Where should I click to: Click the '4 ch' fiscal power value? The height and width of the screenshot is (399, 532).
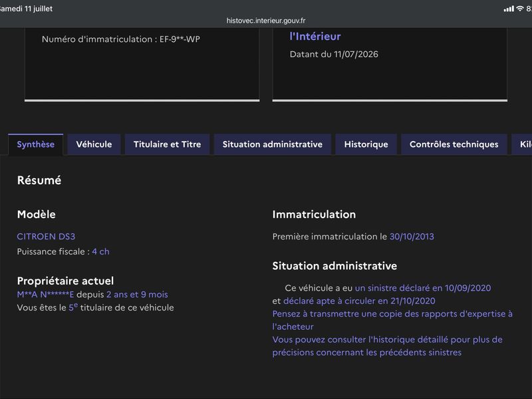point(101,251)
